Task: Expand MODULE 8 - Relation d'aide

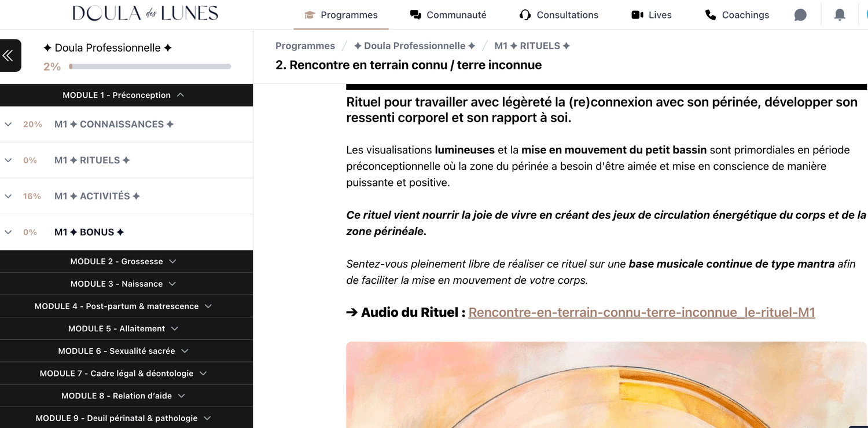Action: tap(126, 396)
